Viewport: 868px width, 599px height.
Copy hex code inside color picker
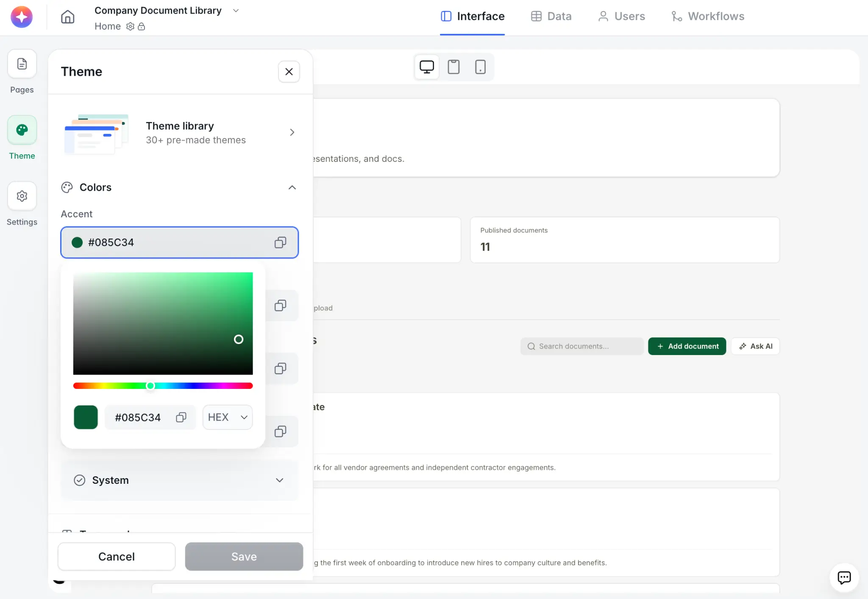pos(181,418)
